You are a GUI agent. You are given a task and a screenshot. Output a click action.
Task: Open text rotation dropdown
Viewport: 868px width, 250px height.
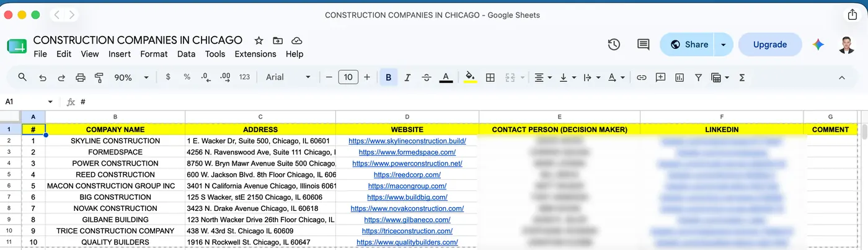pos(616,78)
